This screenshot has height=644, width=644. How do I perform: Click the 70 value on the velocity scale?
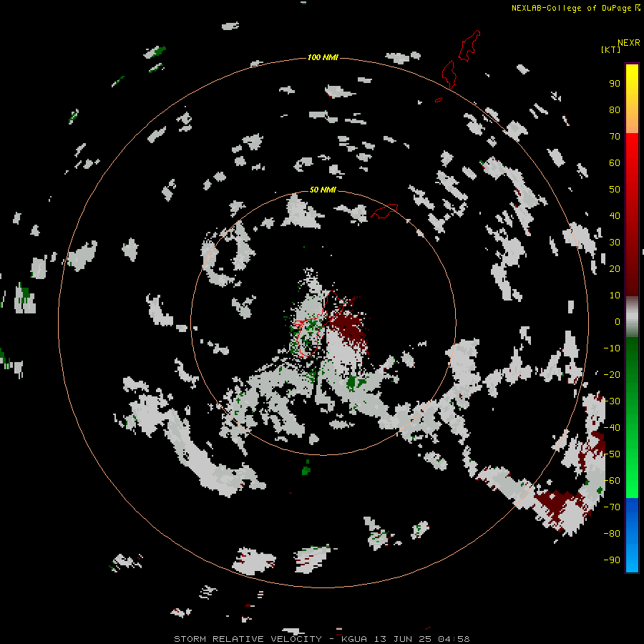pyautogui.click(x=615, y=137)
